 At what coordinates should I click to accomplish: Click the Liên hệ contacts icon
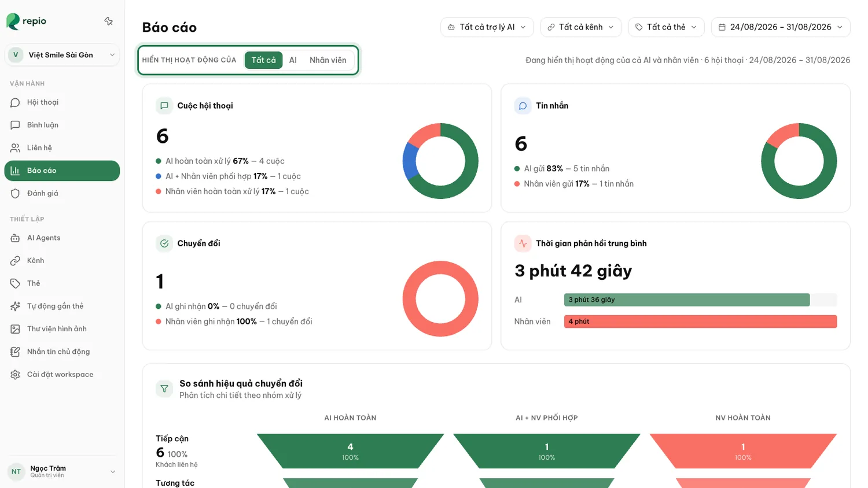pos(15,148)
